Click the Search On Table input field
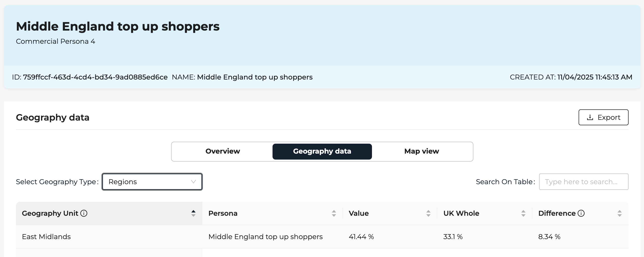Image resolution: width=644 pixels, height=257 pixels. (584, 182)
